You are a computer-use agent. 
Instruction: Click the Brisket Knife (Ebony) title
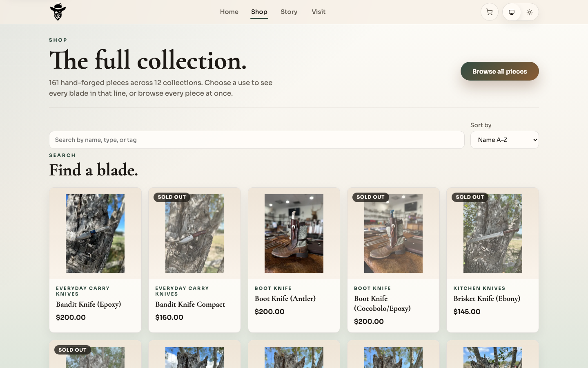tap(487, 298)
